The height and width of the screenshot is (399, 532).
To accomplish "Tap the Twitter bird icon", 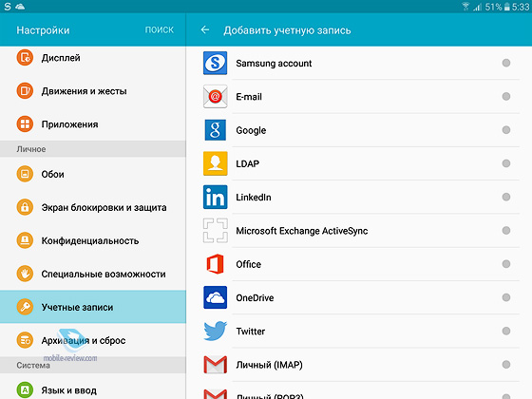I will click(x=215, y=331).
